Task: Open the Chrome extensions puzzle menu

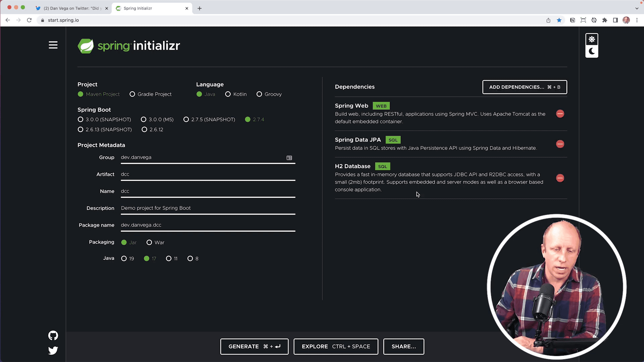Action: coord(605,20)
